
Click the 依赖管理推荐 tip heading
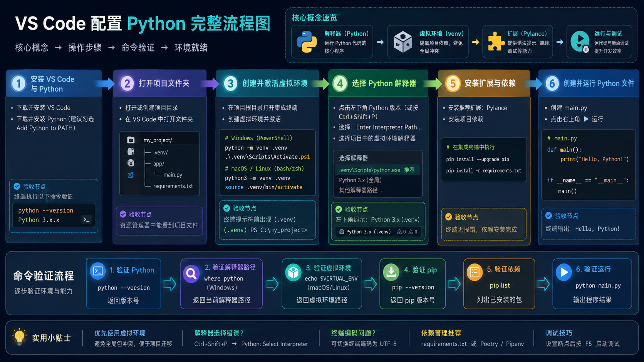[x=441, y=333]
